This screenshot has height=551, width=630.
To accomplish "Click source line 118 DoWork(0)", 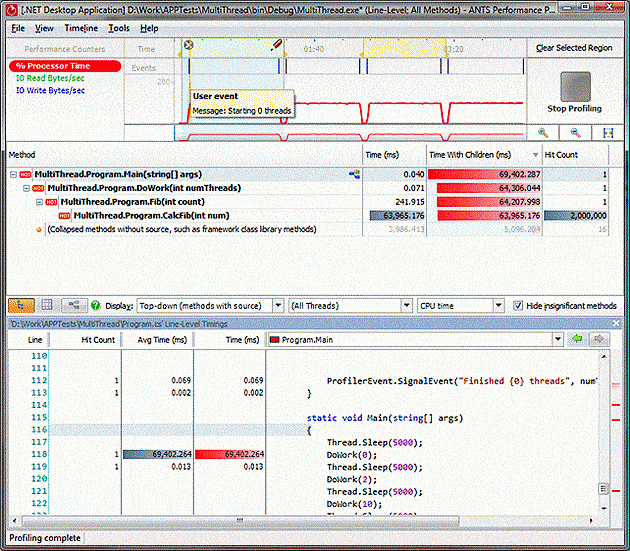I will (x=352, y=455).
